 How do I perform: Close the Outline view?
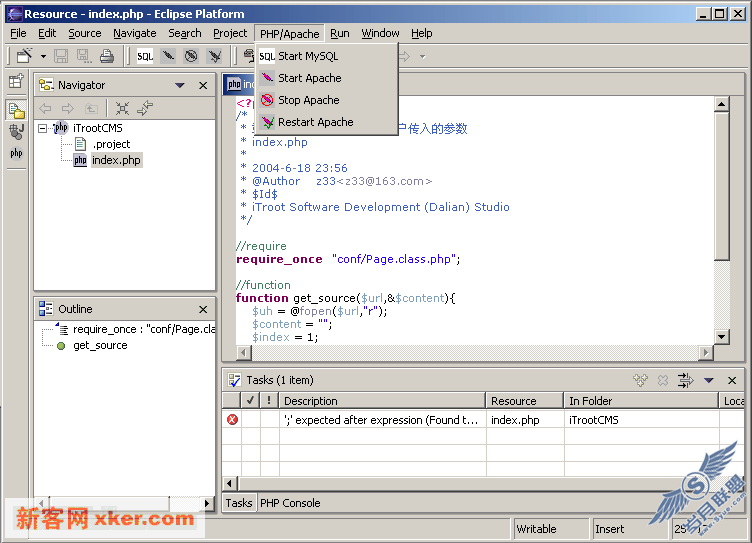click(x=203, y=309)
